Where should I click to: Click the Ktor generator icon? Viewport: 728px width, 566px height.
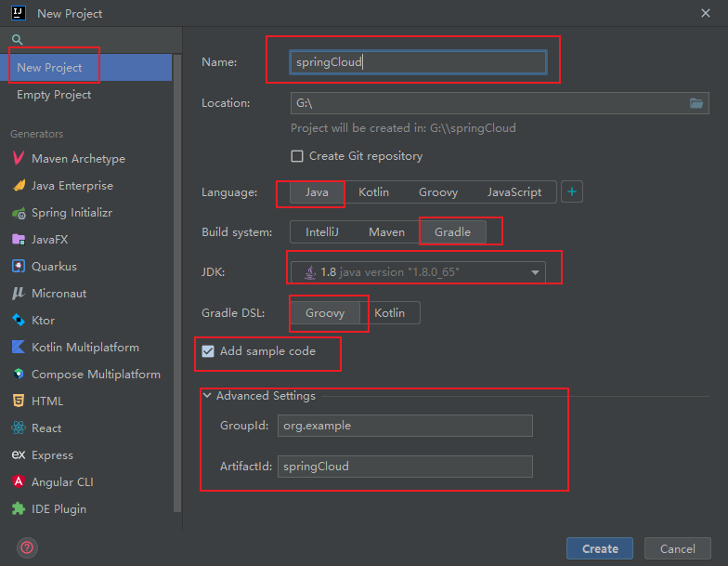(x=19, y=320)
